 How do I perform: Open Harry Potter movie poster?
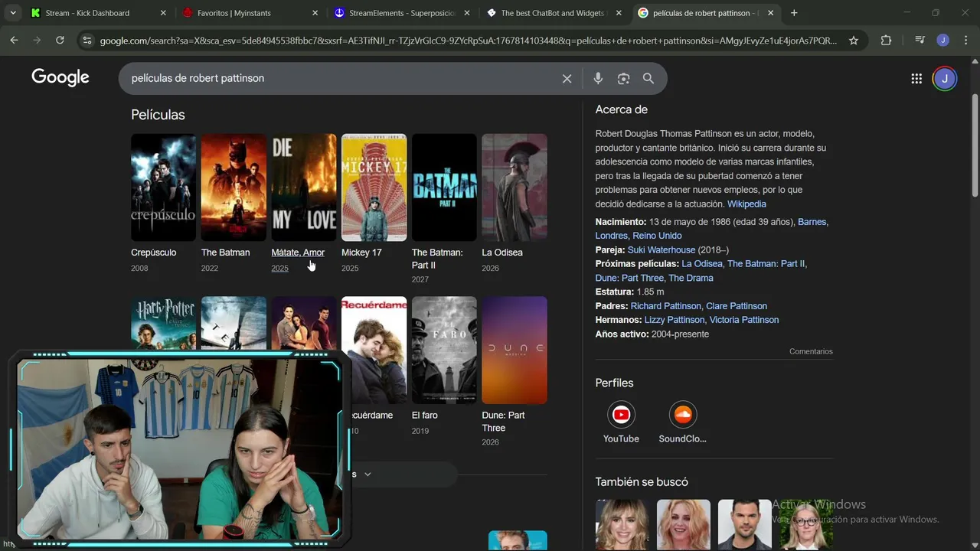(163, 323)
